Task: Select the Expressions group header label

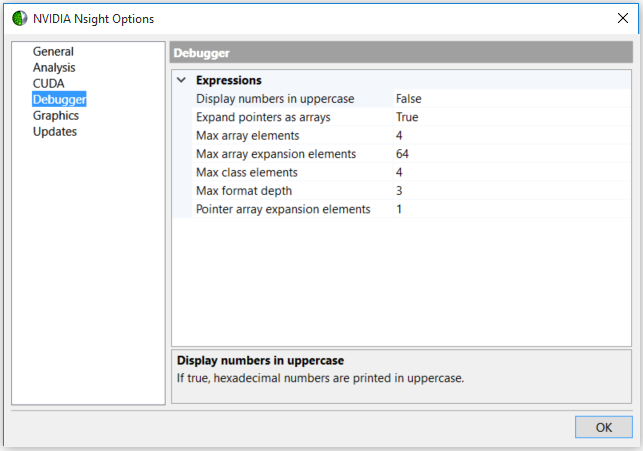Action: point(229,80)
